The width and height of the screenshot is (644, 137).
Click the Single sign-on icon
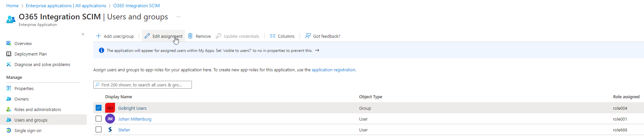(9, 130)
